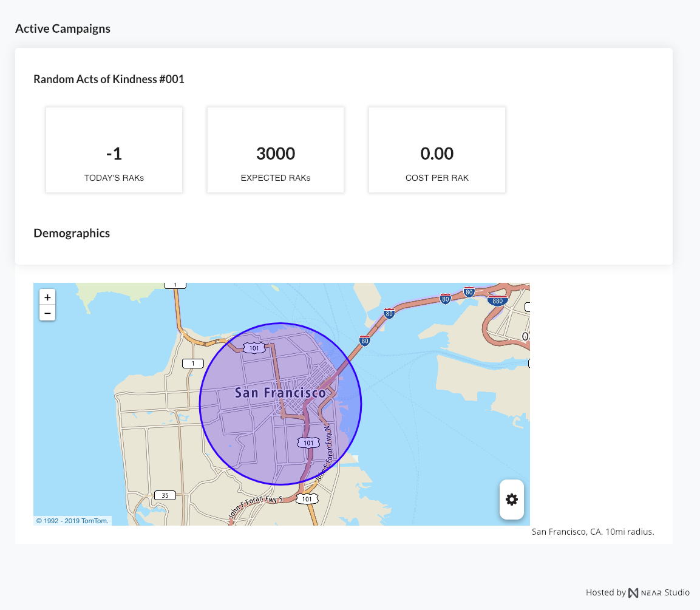Image resolution: width=700 pixels, height=610 pixels.
Task: Click the San Francisco city label
Action: 280,393
